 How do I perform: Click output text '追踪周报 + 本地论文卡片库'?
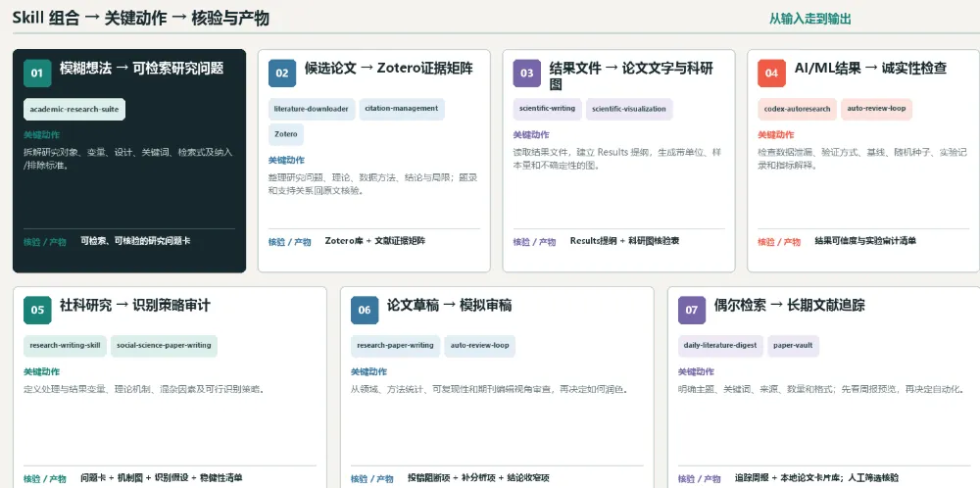click(x=788, y=478)
